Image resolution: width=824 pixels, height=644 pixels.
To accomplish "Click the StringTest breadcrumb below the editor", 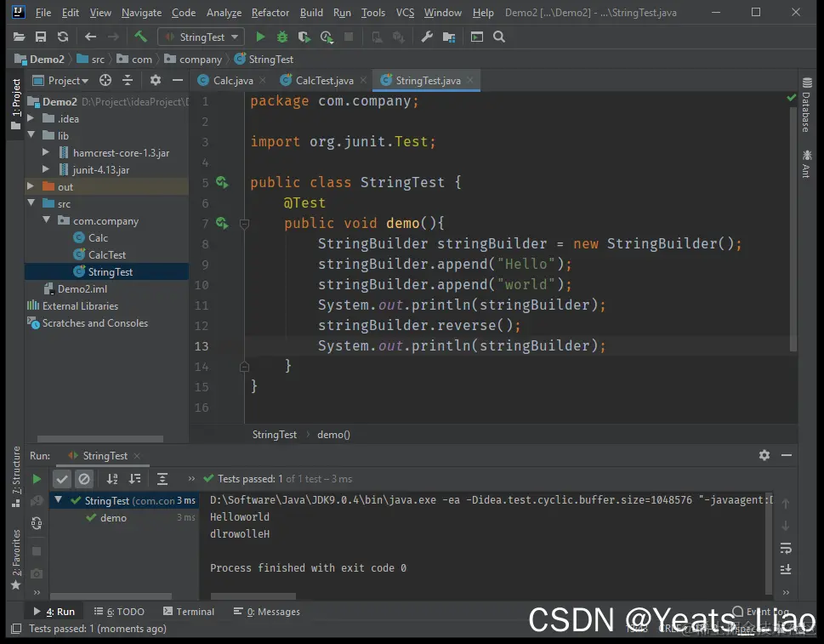I will click(x=275, y=435).
